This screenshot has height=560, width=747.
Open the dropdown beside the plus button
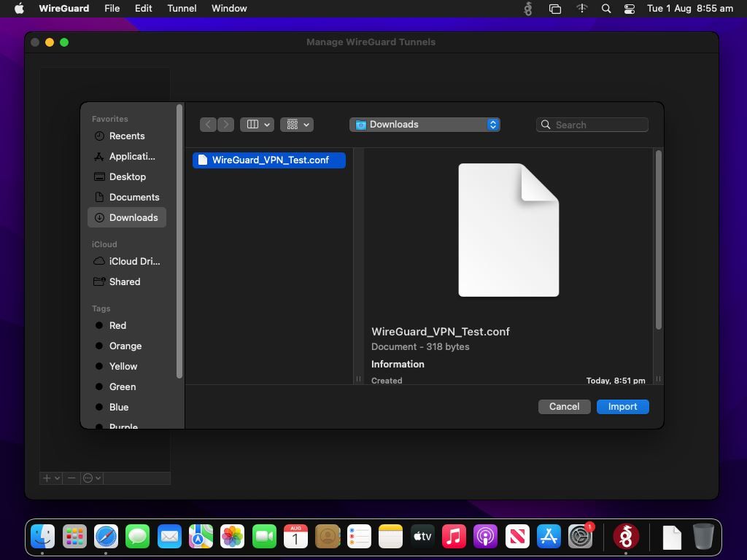[x=57, y=478]
